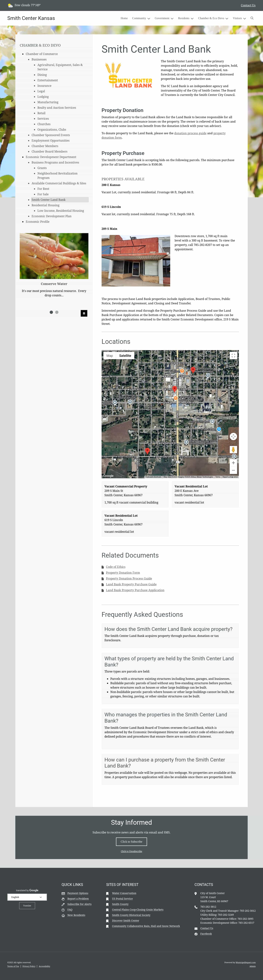Select the red pin near W South City Limit St
The width and height of the screenshot is (263, 980).
tap(147, 451)
